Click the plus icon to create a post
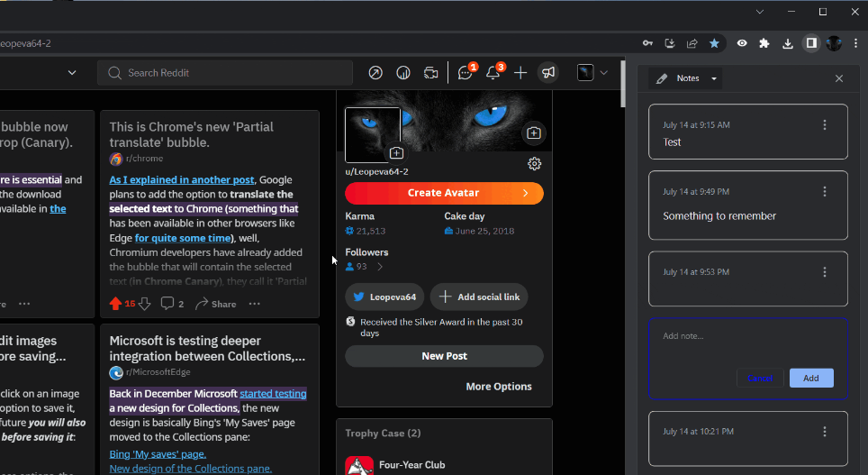Viewport: 868px width, 475px height. pyautogui.click(x=520, y=73)
